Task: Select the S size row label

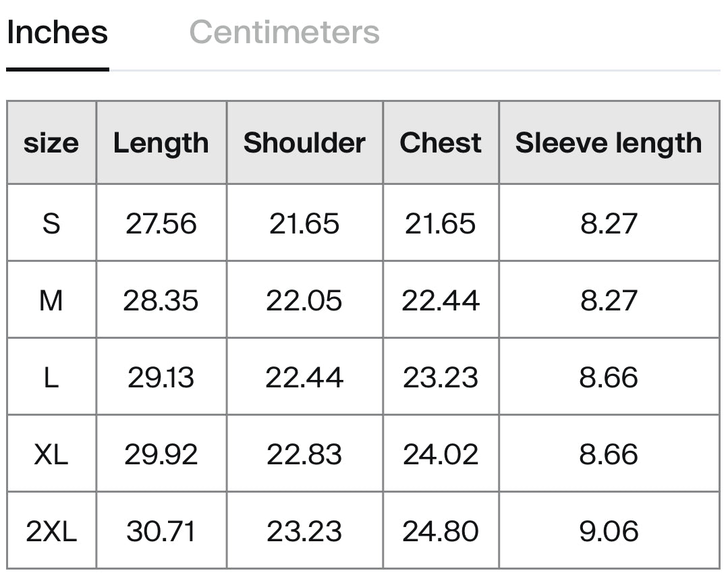Action: click(x=51, y=223)
